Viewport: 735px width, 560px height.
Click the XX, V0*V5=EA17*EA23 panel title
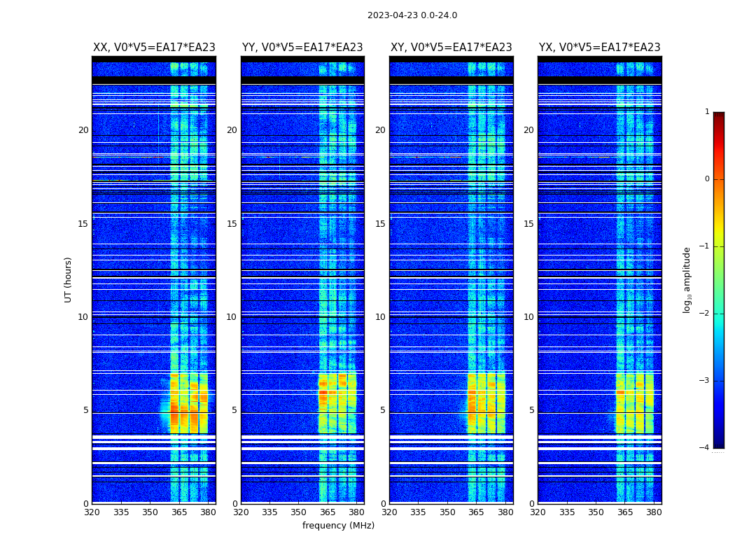click(154, 48)
